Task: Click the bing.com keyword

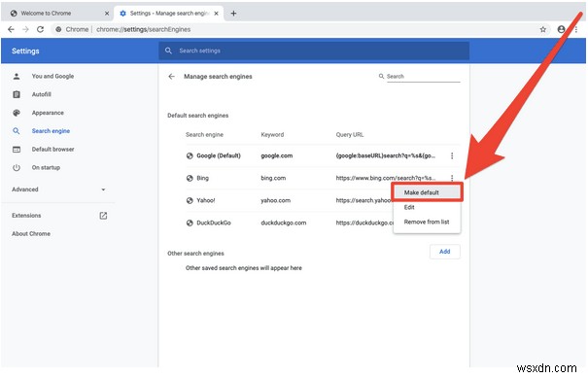Action: 273,178
